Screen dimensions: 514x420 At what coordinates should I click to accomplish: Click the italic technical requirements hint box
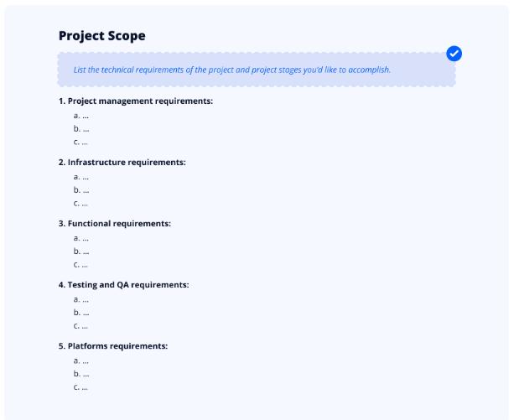click(257, 70)
